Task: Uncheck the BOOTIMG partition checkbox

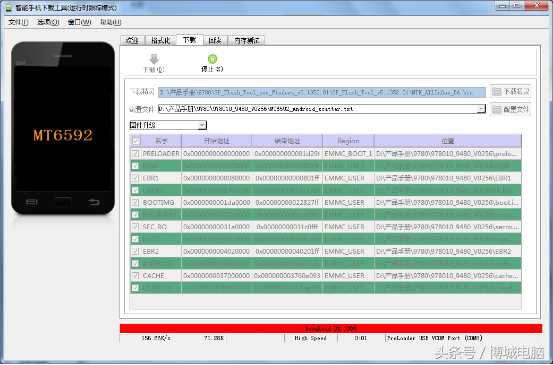Action: (x=135, y=202)
